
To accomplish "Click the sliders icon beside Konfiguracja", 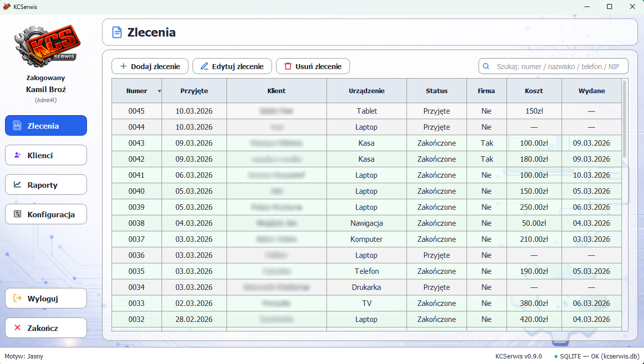I will [17, 214].
